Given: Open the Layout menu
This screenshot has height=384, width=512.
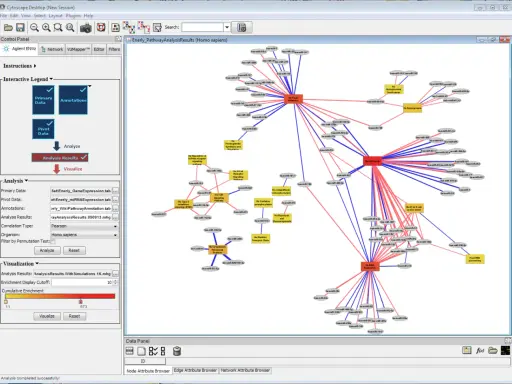Looking at the screenshot, I should 55,16.
